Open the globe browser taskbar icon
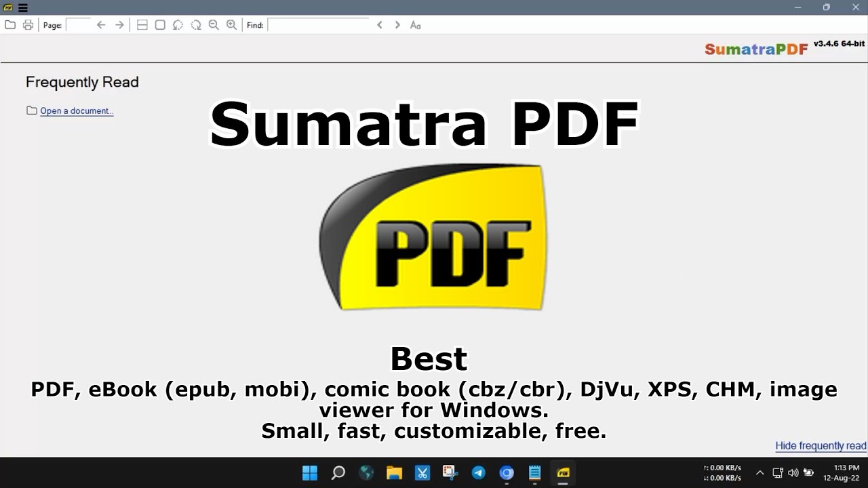 366,472
